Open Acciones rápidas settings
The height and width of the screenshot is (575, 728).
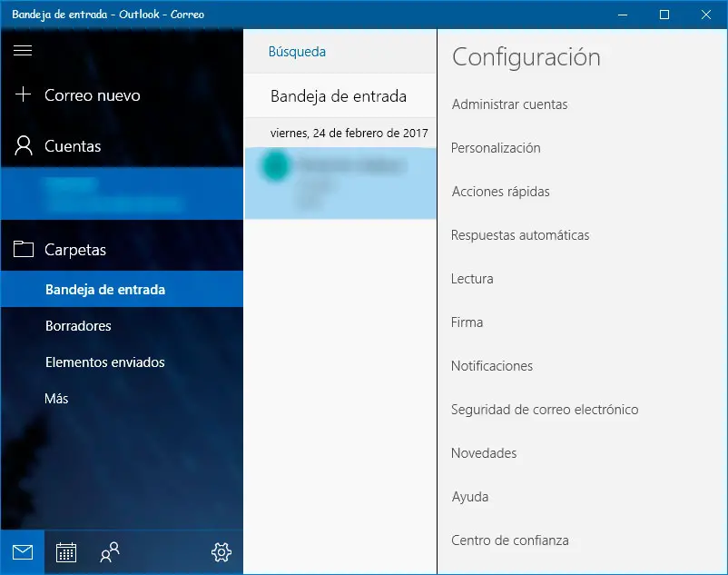click(x=500, y=192)
